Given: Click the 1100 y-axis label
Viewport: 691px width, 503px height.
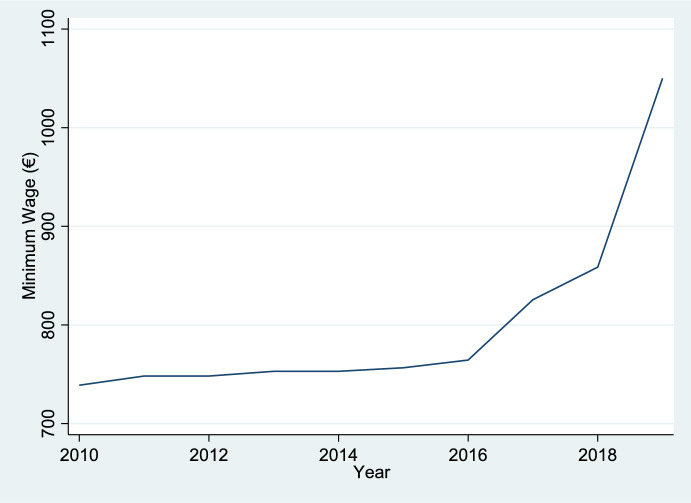Looking at the screenshot, I should (x=47, y=29).
